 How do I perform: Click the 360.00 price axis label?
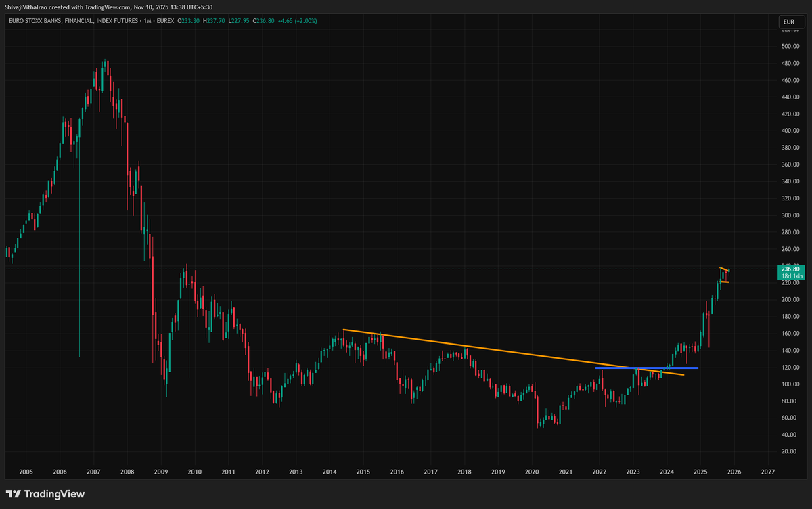790,165
